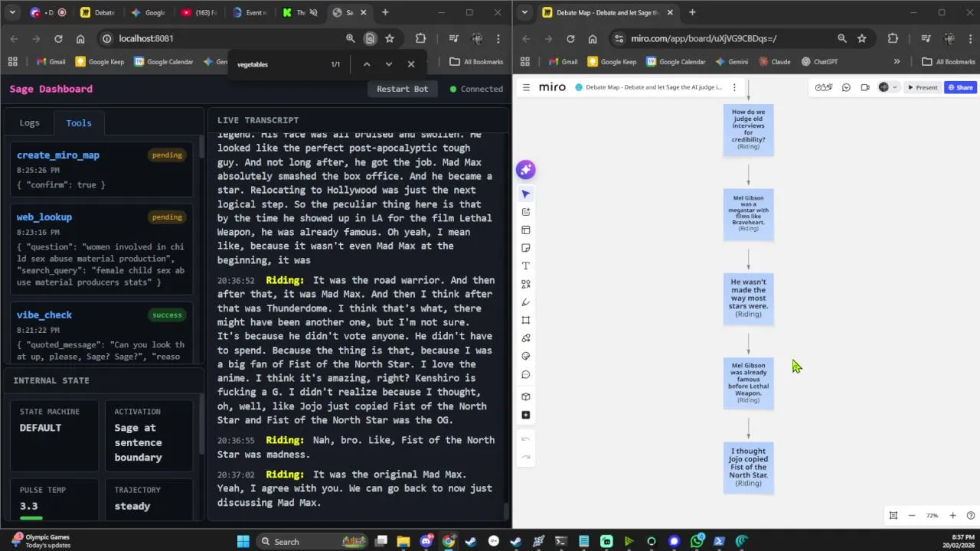The width and height of the screenshot is (980, 551).
Task: Open the ChatGPT bookmark in right browser
Action: (x=819, y=62)
